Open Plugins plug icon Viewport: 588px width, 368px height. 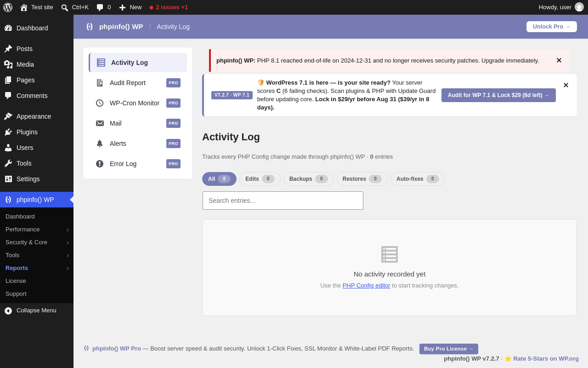click(8, 132)
